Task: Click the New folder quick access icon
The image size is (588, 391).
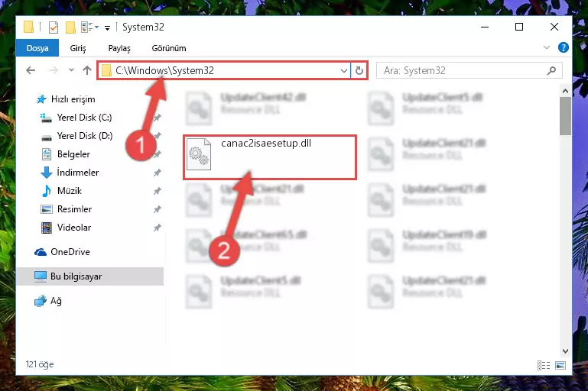Action: pos(70,27)
